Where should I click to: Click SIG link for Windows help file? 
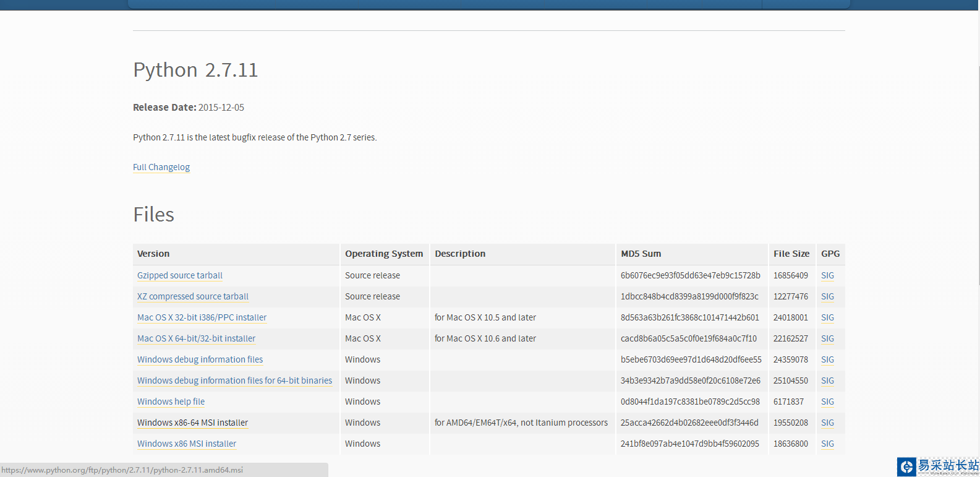coord(827,402)
